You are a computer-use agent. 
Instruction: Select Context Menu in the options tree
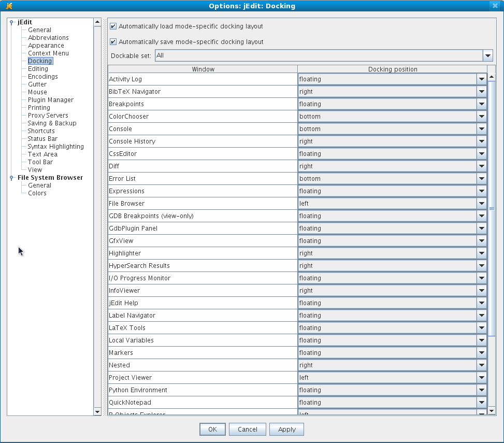pyautogui.click(x=48, y=53)
